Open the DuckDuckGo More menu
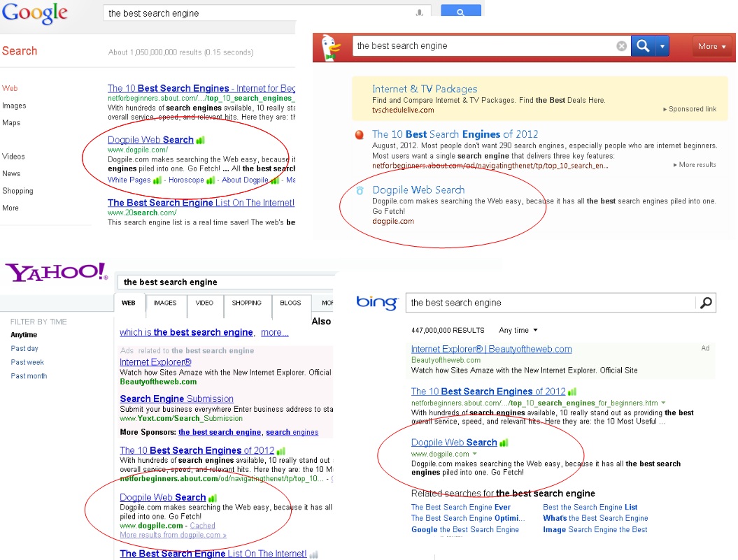The height and width of the screenshot is (560, 738). click(x=711, y=46)
